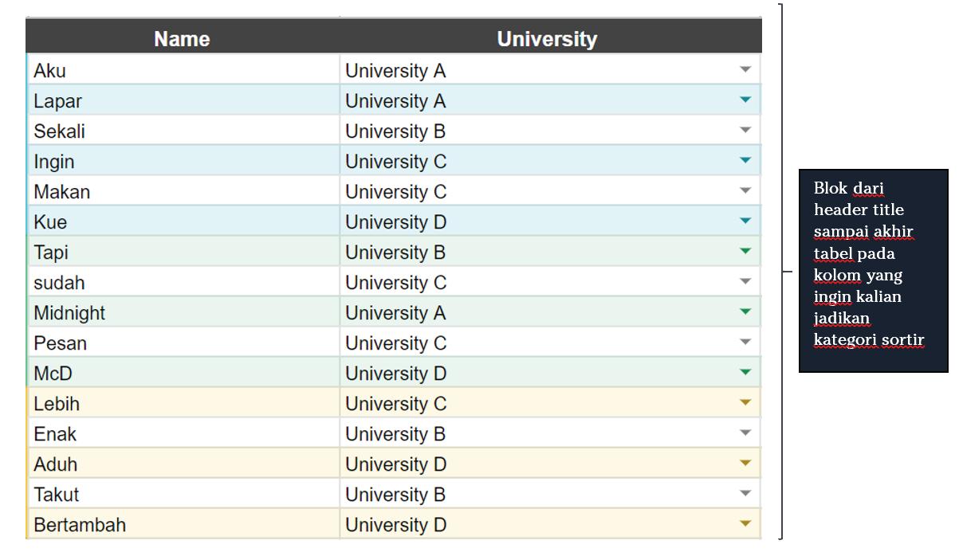The image size is (959, 560).
Task: Click the University D cell for Aduh
Action: [x=526, y=464]
